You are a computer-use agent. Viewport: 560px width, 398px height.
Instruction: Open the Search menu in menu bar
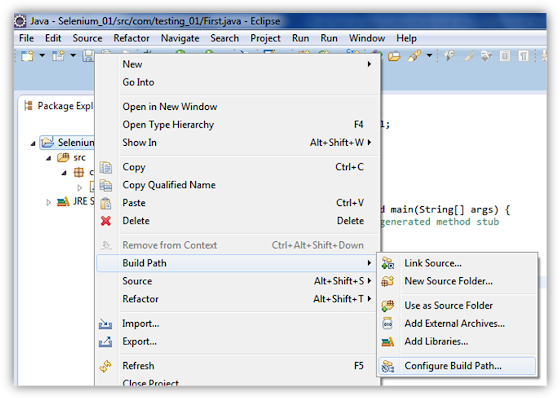coord(225,38)
